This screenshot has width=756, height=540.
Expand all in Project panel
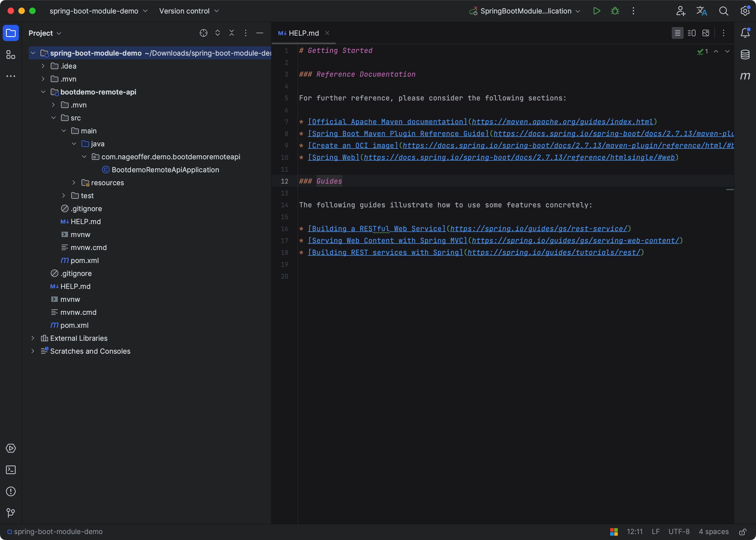point(217,33)
